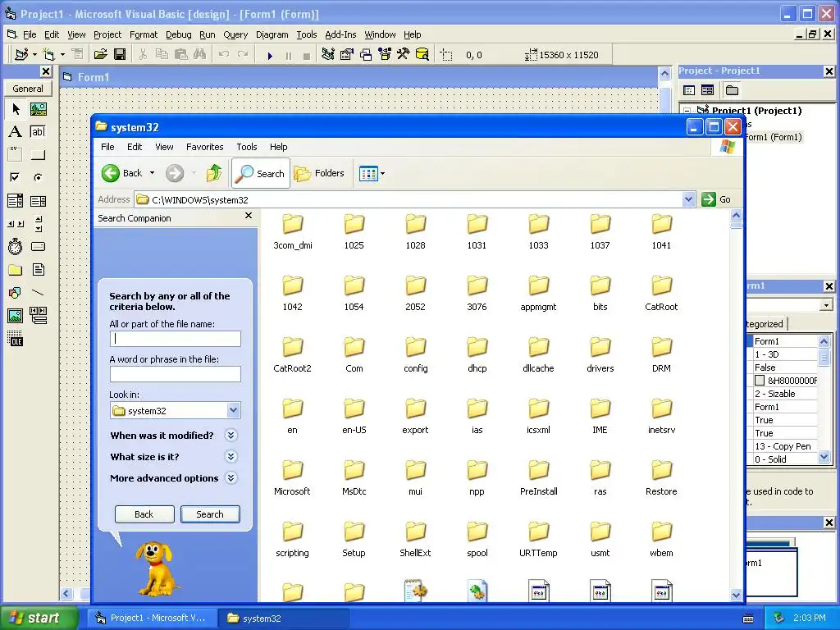Select the ListBox control in toolbox
Image resolution: width=840 pixels, height=630 pixels.
click(38, 201)
